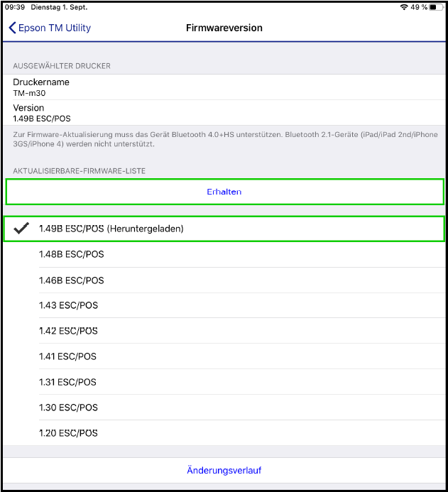The width and height of the screenshot is (448, 492).
Task: Tap the Version 1.49B ESC/POS row
Action: click(224, 113)
